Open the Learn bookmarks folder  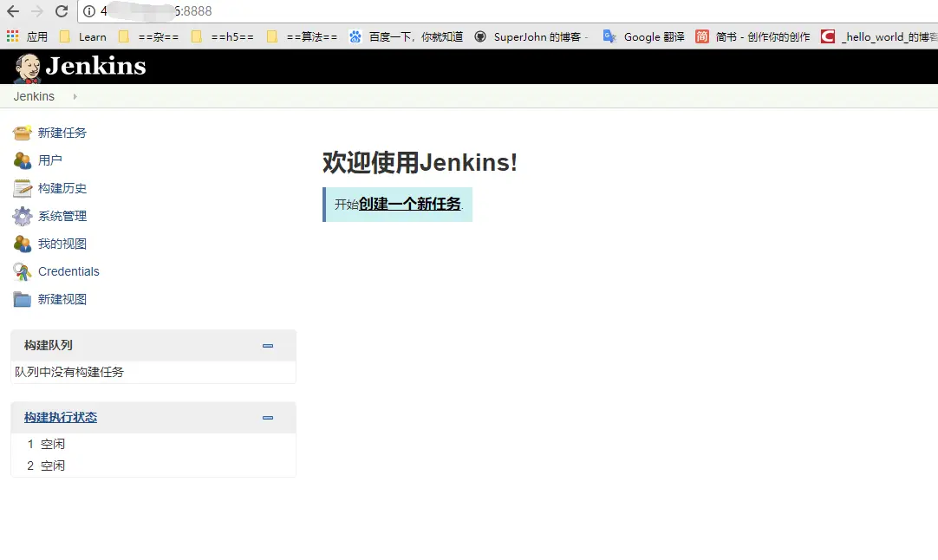pos(82,37)
